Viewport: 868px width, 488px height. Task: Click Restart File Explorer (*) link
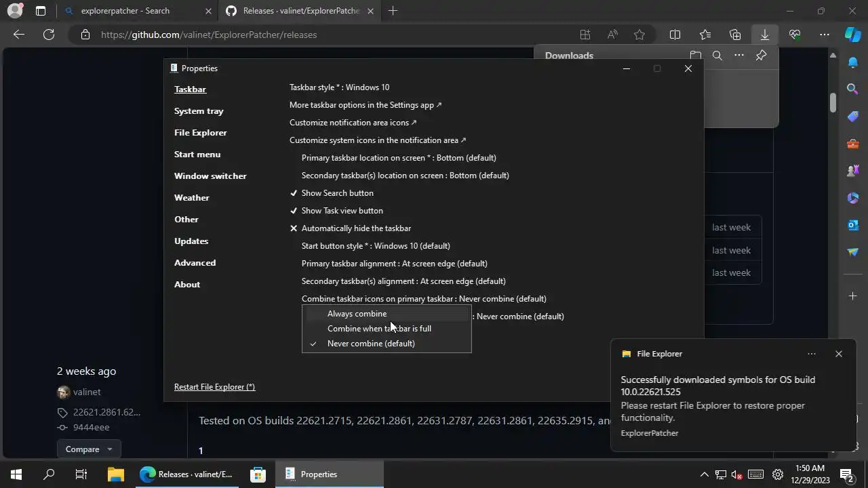[x=214, y=387]
